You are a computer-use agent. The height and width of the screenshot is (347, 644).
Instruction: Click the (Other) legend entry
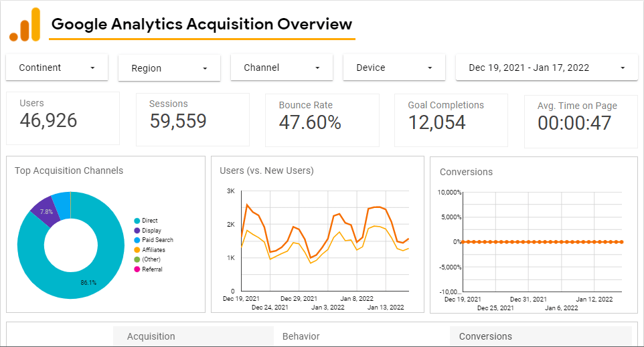(x=147, y=259)
